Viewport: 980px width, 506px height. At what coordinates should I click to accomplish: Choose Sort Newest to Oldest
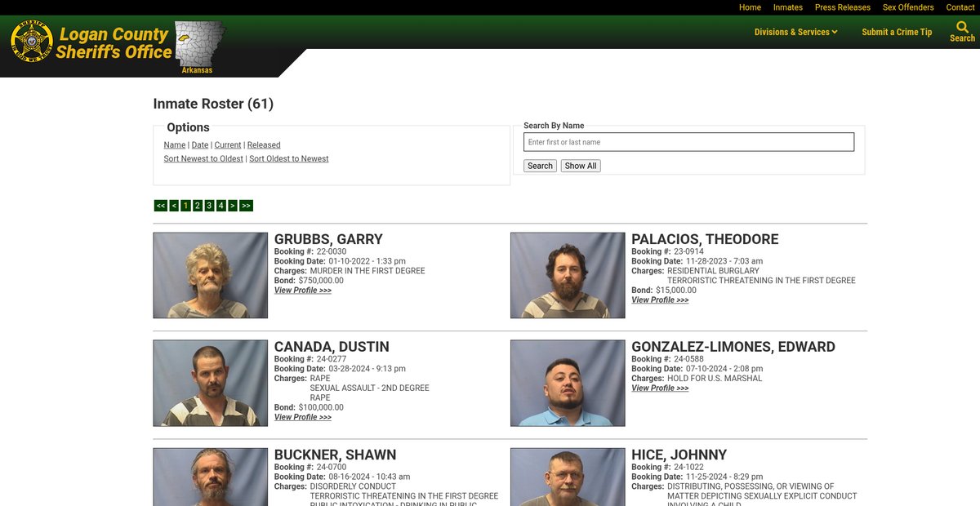(x=203, y=159)
